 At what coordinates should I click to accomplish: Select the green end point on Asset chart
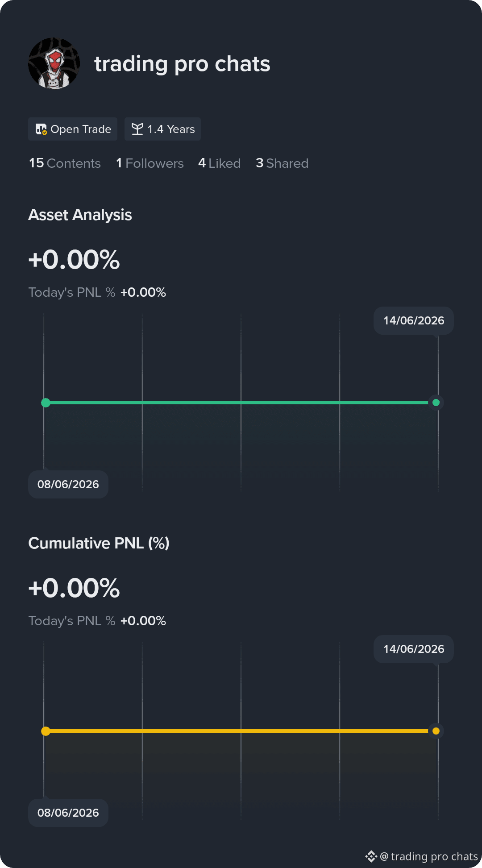coord(436,403)
